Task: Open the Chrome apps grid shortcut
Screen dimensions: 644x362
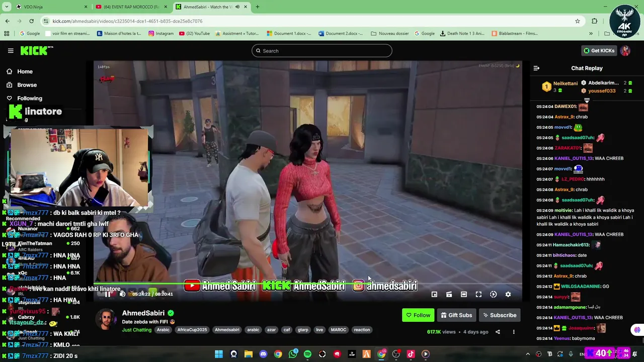Action: [7, 34]
